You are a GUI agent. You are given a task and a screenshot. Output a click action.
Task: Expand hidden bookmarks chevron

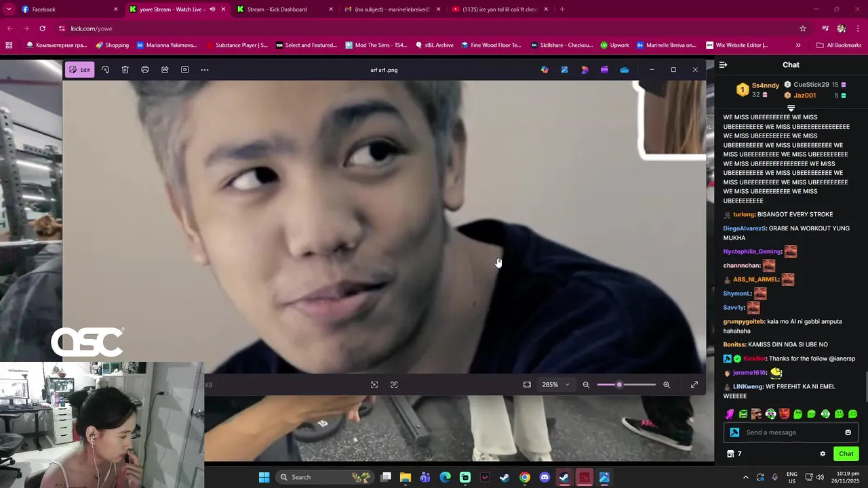tap(798, 45)
